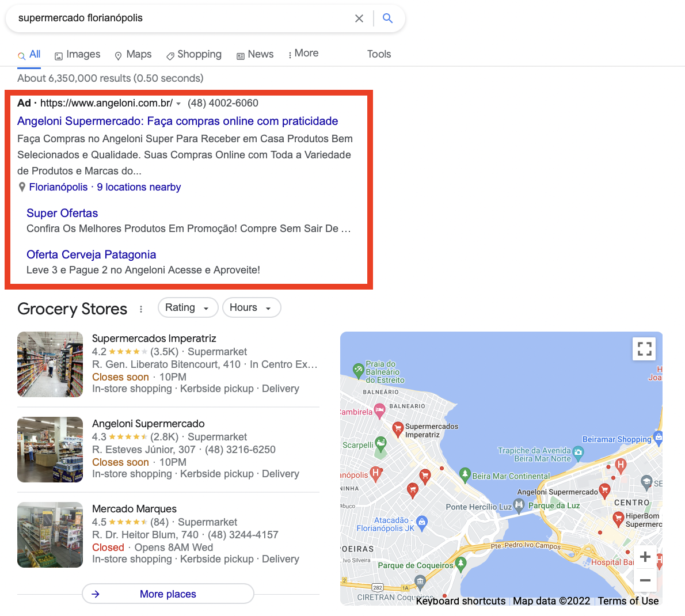Switch to the Images tab
Viewport: 685px width, 616px height.
77,55
